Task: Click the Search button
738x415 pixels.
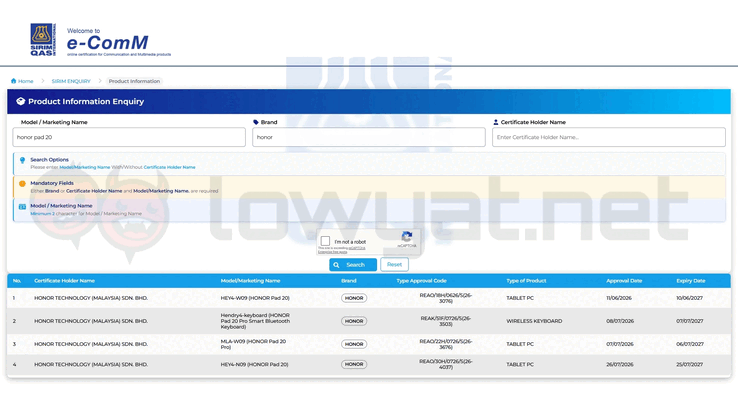Action: pos(353,265)
